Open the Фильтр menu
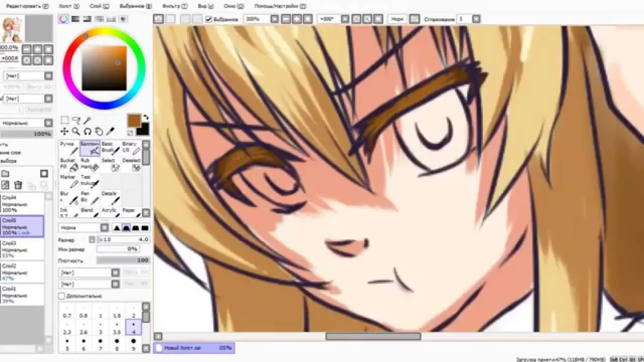This screenshot has height=362, width=644. click(175, 6)
